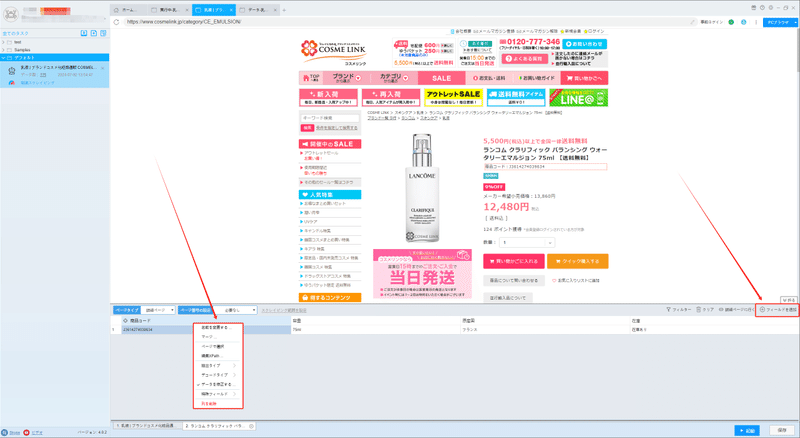Click the クリア trash icon
Screen dimensions: 800x438
698,309
